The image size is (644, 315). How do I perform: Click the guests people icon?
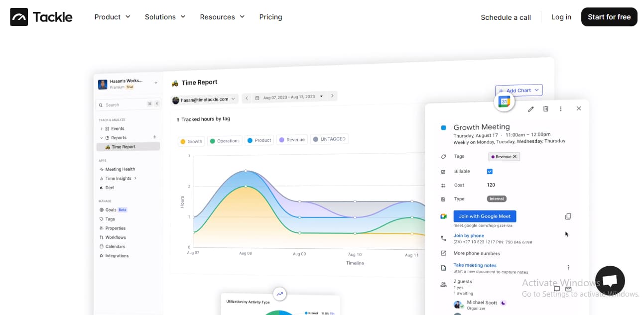[x=443, y=284]
